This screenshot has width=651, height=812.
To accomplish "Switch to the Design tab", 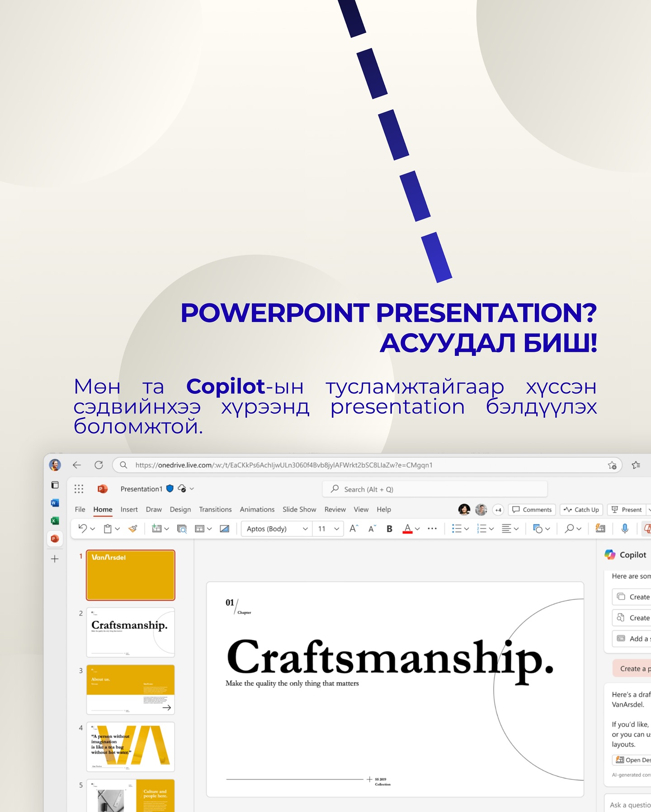I will tap(180, 510).
